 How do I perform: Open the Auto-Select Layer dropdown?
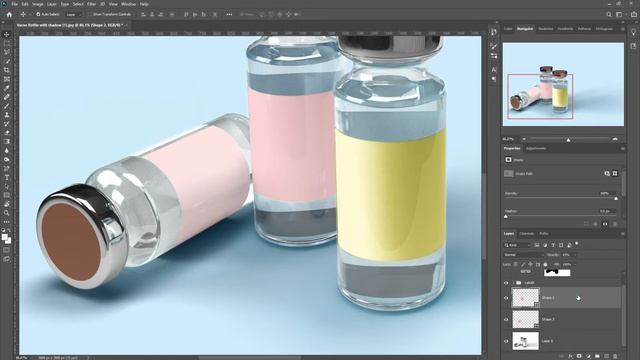pyautogui.click(x=73, y=14)
